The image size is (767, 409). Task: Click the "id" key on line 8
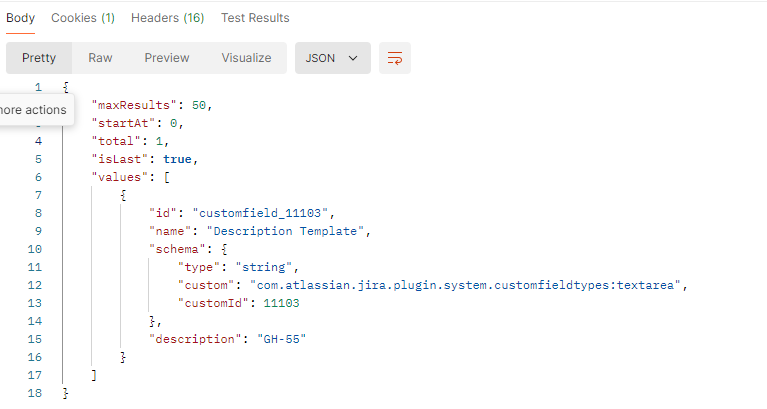point(162,213)
